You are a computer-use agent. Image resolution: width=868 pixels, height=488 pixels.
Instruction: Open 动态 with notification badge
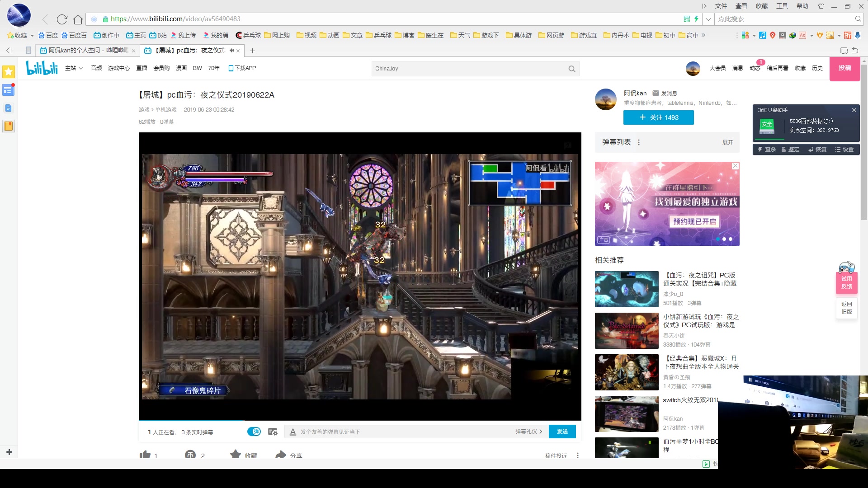pyautogui.click(x=755, y=68)
